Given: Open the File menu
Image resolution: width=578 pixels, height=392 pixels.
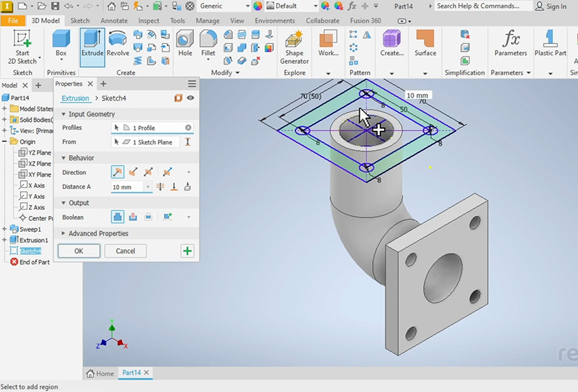Looking at the screenshot, I should (13, 21).
